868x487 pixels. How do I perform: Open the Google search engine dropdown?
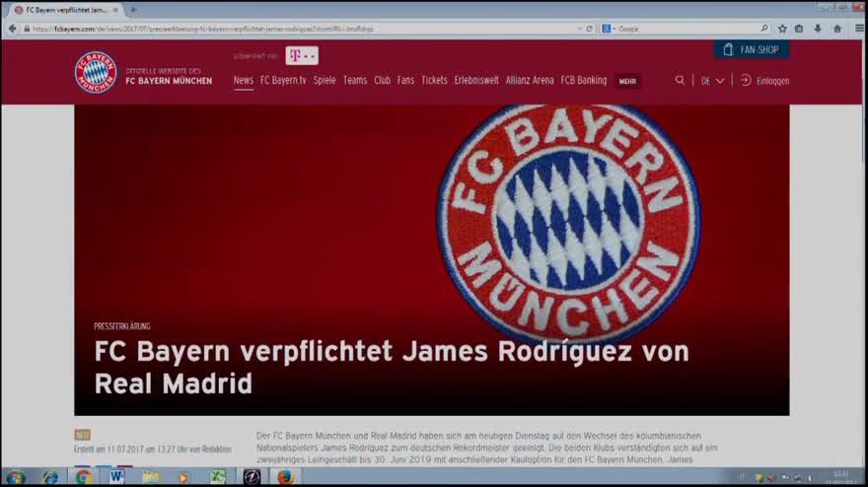coord(608,29)
